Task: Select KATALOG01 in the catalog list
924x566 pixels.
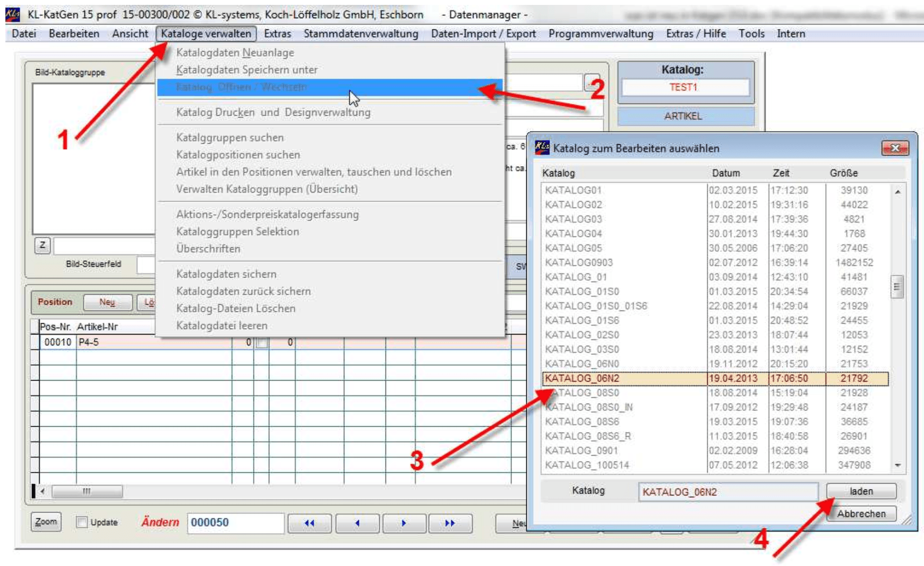Action: click(715, 190)
